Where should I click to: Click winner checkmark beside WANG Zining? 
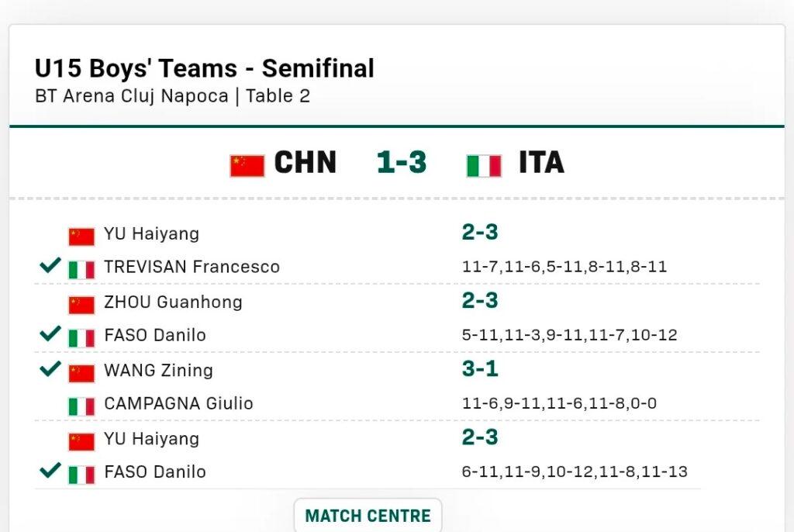(50, 368)
